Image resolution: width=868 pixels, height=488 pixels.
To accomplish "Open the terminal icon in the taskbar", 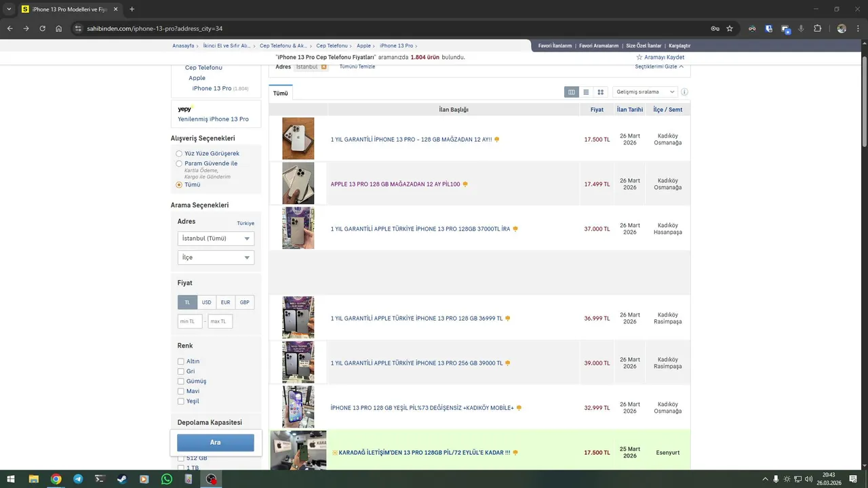I will click(100, 479).
